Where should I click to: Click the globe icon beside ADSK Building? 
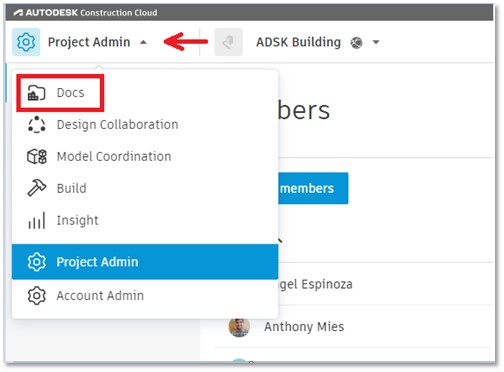pyautogui.click(x=356, y=43)
